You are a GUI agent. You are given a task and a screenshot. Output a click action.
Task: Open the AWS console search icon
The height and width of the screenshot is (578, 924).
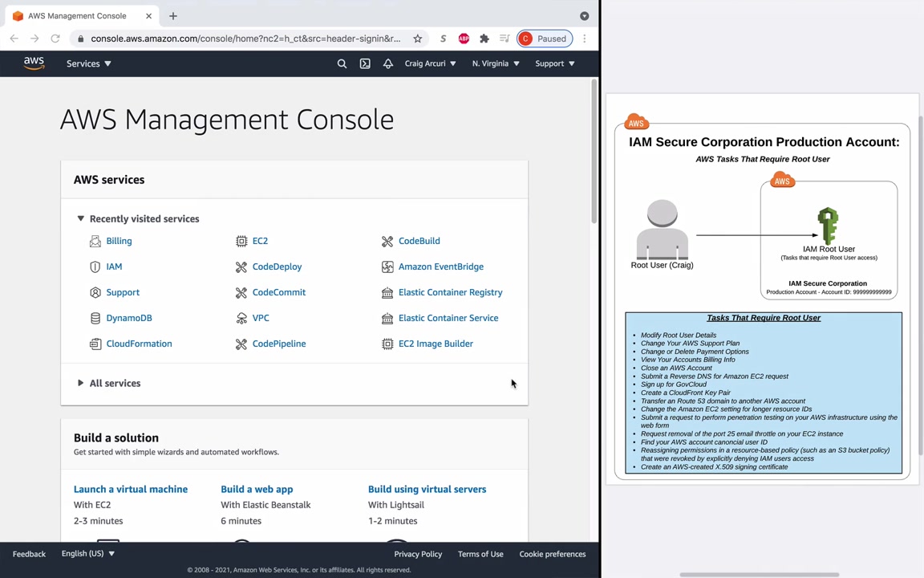[342, 63]
